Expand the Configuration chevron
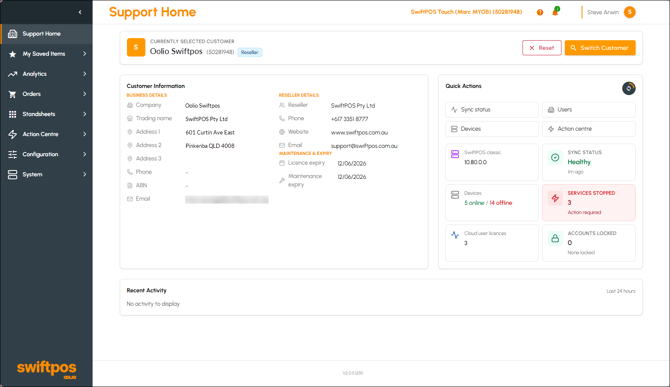The height and width of the screenshot is (387, 670). (85, 154)
